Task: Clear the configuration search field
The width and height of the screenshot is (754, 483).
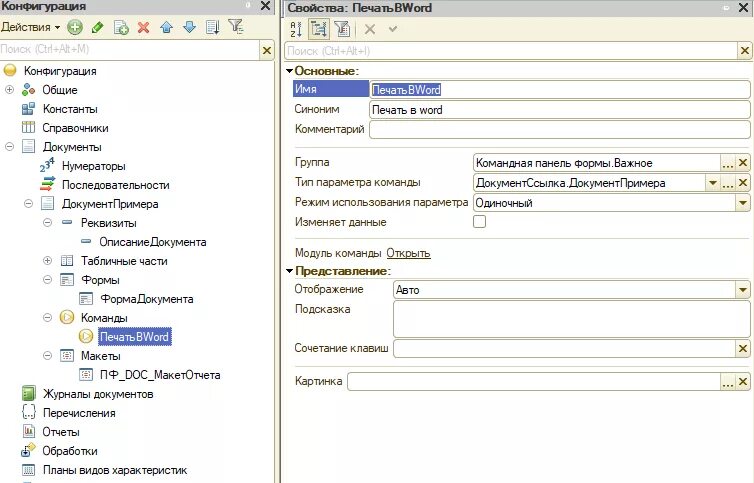Action: click(x=266, y=50)
